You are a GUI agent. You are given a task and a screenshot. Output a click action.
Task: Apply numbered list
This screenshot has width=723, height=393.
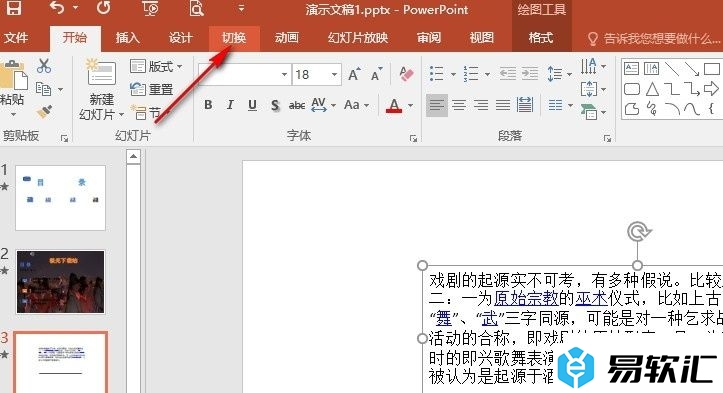(470, 74)
